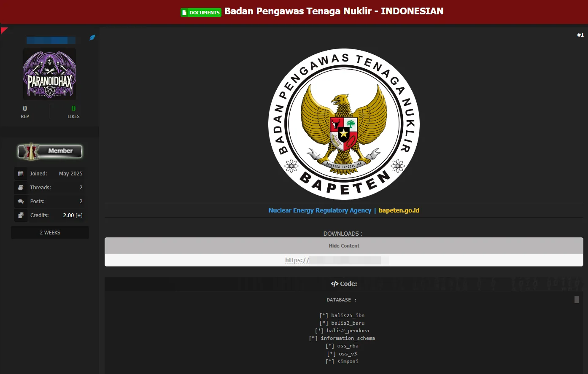This screenshot has width=588, height=374.
Task: Click the redacted username above the avatar
Action: [x=51, y=40]
